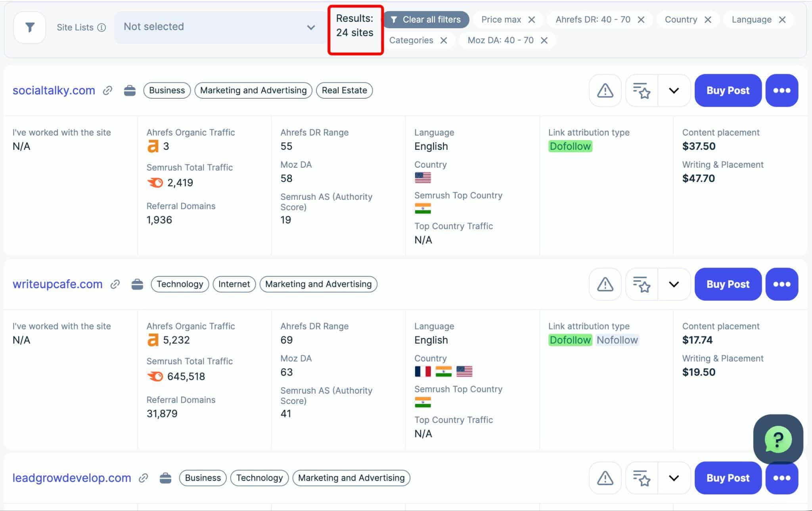
Task: Add writeupcafe.com to favorites list icon
Action: tap(642, 284)
